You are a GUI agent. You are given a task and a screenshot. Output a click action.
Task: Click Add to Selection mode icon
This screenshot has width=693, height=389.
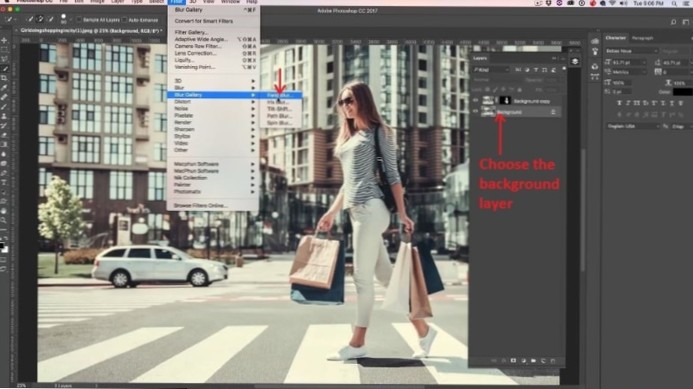coord(40,19)
